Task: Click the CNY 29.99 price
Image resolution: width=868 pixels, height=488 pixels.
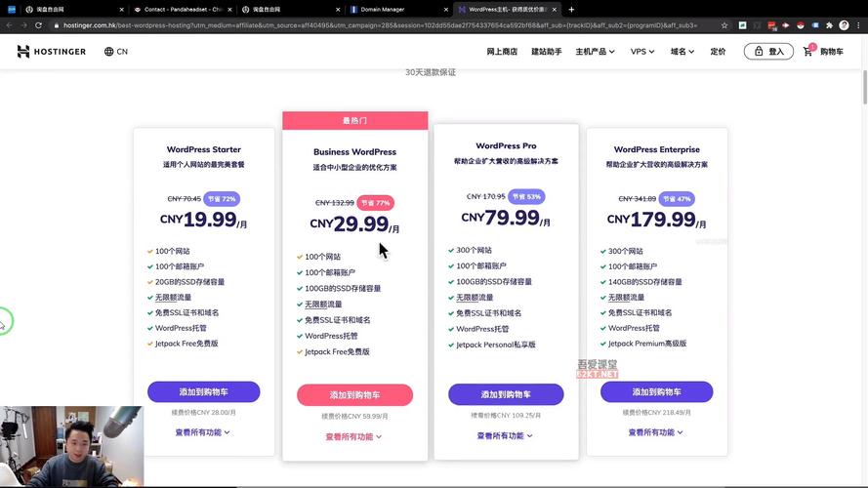Action: (354, 224)
